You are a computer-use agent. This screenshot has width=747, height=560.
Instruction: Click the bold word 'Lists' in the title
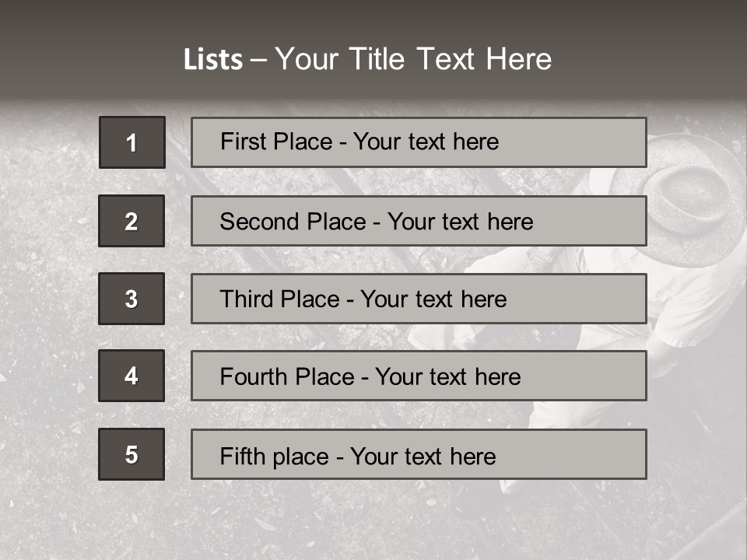point(213,59)
